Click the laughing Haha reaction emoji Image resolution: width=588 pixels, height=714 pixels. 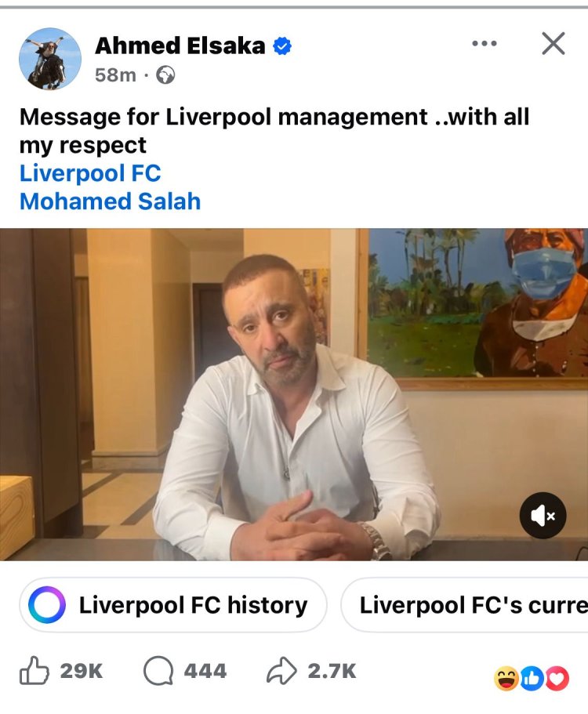tap(506, 679)
